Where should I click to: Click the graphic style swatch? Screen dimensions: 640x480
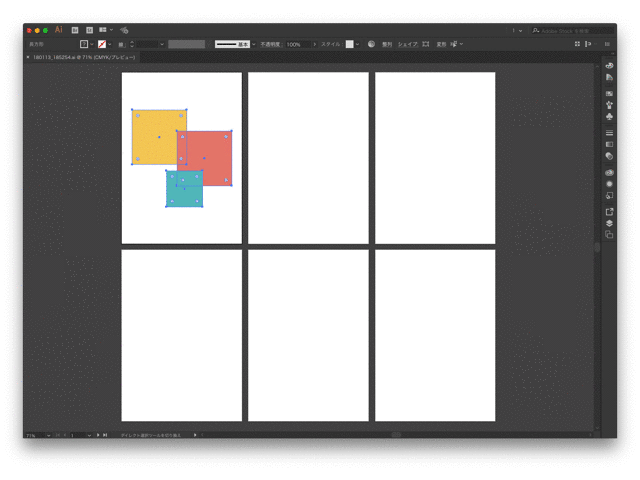pyautogui.click(x=350, y=44)
